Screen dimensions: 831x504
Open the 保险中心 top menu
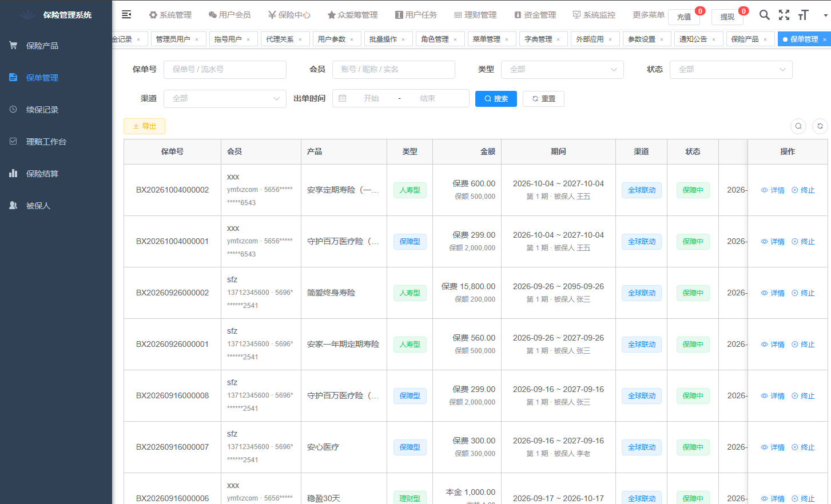(x=289, y=15)
